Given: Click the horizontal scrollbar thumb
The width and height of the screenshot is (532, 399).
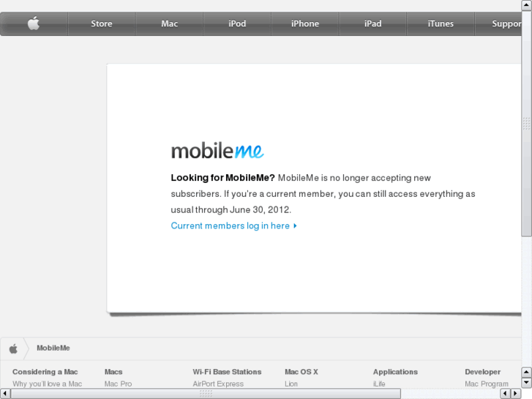Looking at the screenshot, I should coord(206,394).
